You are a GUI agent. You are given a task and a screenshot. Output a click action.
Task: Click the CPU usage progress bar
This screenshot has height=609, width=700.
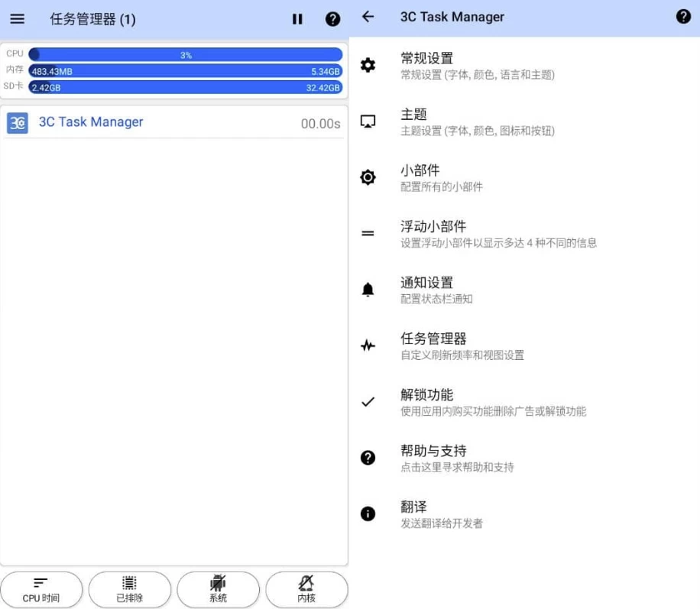click(186, 54)
